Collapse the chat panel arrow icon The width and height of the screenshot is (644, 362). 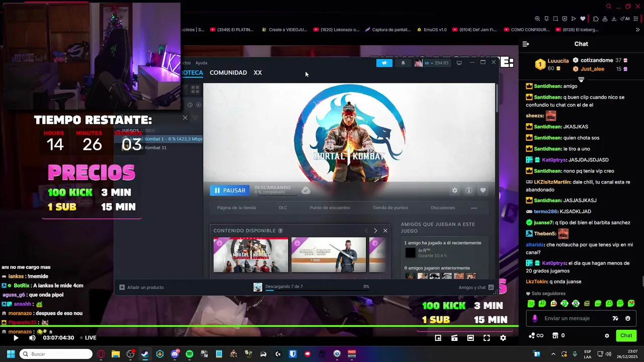tap(526, 44)
